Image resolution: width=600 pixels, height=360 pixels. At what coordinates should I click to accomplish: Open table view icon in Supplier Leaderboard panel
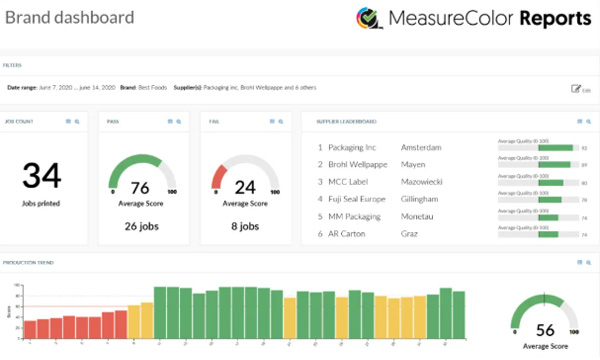[x=580, y=121]
